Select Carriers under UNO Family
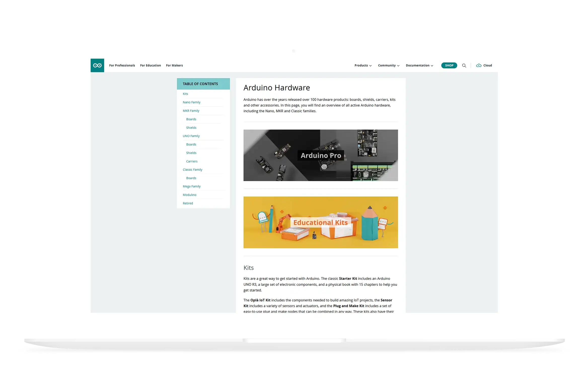The image size is (588, 392). (192, 162)
